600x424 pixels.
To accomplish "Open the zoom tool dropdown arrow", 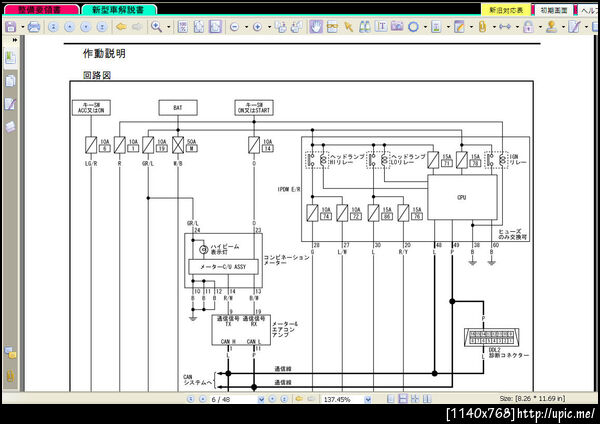I will pos(168,27).
